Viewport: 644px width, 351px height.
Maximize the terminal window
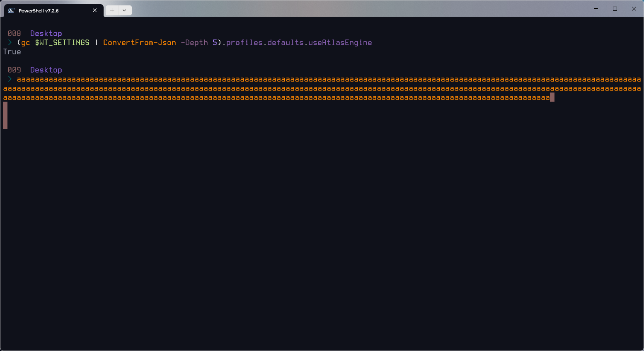(615, 9)
